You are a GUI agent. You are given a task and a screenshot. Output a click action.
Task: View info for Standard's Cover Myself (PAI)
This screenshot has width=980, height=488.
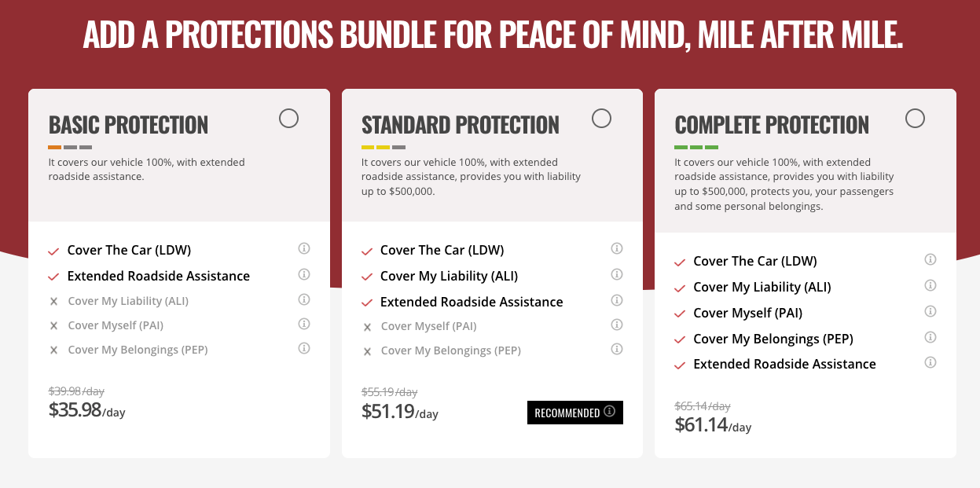click(x=617, y=325)
